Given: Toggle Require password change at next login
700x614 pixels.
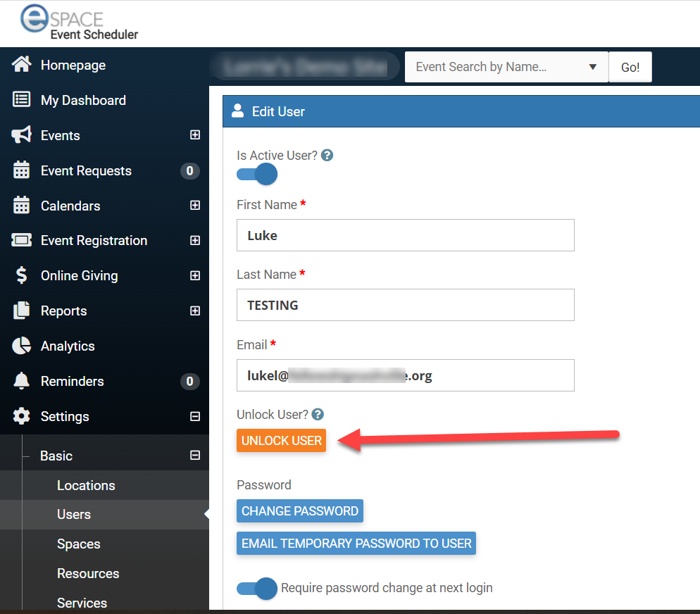Looking at the screenshot, I should pyautogui.click(x=257, y=588).
